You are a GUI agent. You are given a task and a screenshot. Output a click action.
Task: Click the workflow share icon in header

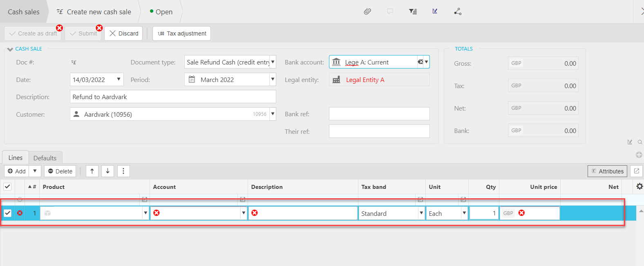tap(458, 11)
